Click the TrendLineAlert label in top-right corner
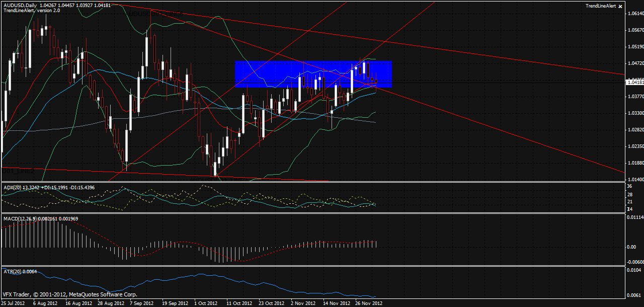This screenshot has width=644, height=307. pyautogui.click(x=599, y=6)
